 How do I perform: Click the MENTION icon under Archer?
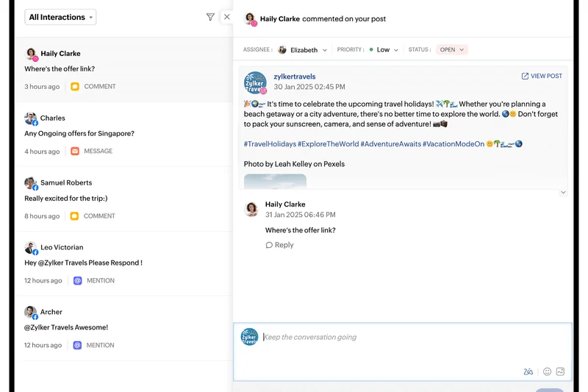click(77, 345)
